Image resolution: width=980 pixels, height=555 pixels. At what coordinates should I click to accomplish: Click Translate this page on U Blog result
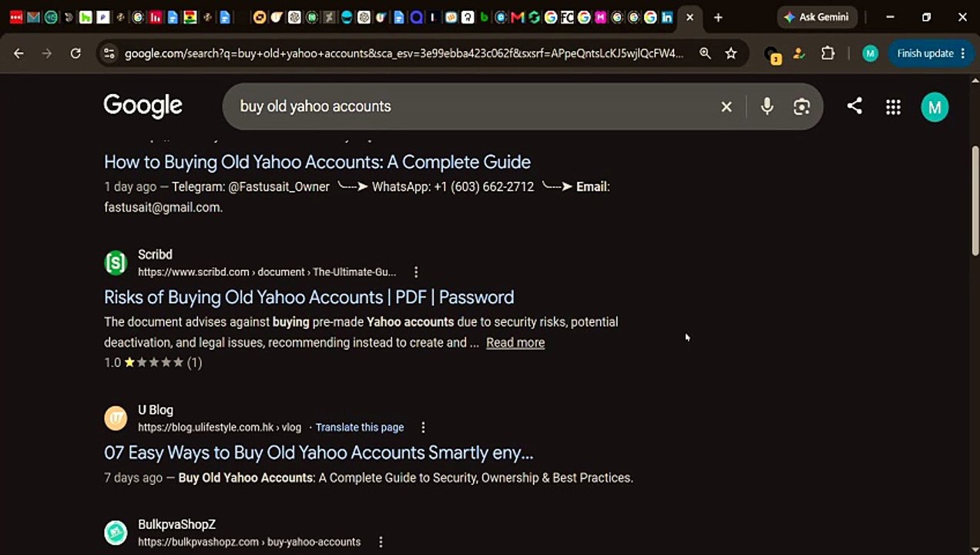360,427
